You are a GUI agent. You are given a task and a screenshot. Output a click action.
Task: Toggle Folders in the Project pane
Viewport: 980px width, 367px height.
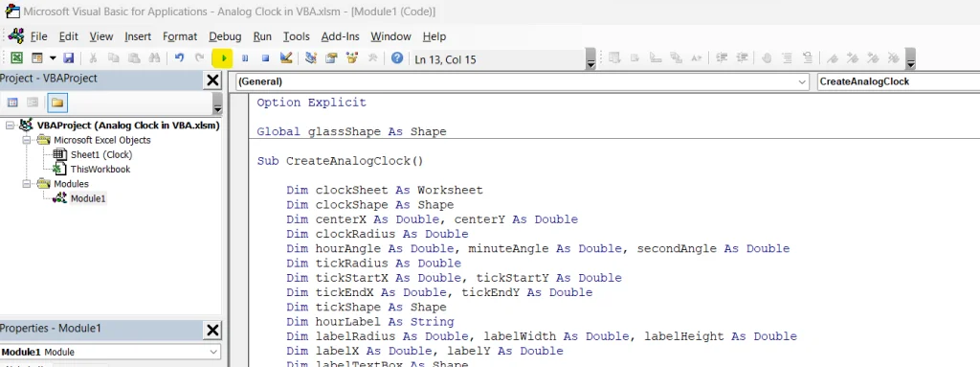click(x=57, y=103)
